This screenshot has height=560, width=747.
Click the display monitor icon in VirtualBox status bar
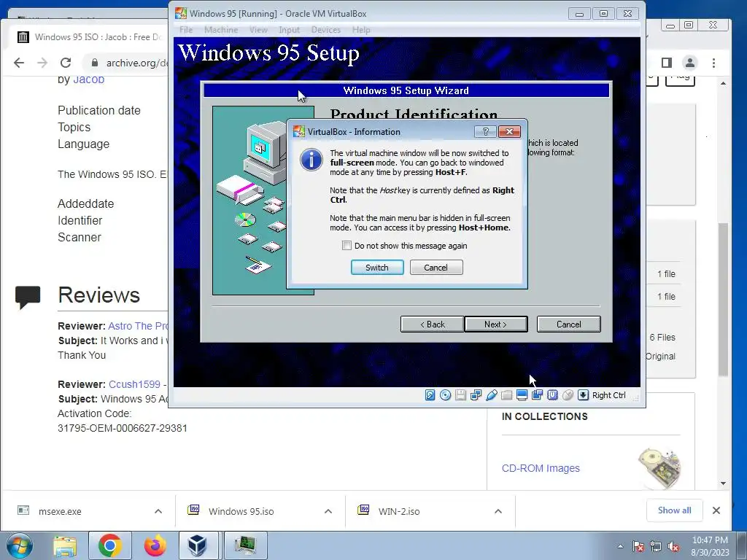522,395
